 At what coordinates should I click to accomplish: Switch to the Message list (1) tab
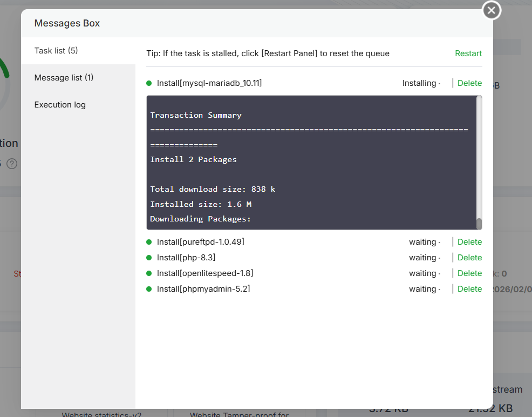pos(64,78)
